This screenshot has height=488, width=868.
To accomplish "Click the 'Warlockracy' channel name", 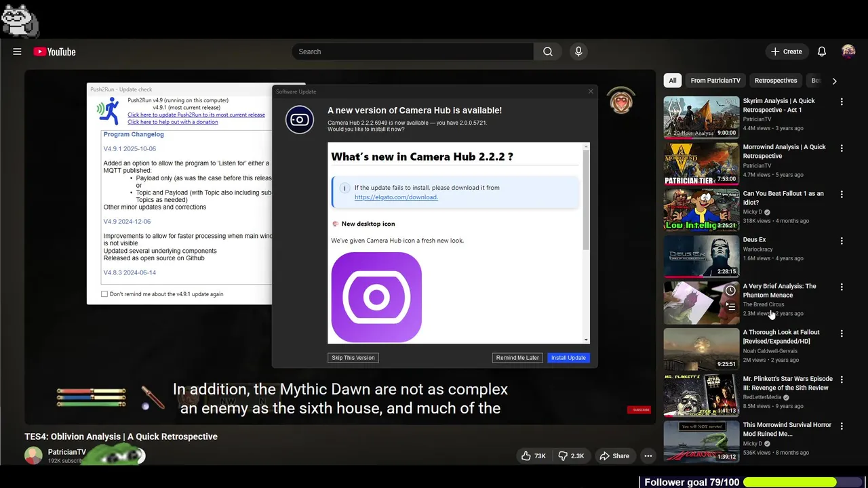I will [x=757, y=249].
